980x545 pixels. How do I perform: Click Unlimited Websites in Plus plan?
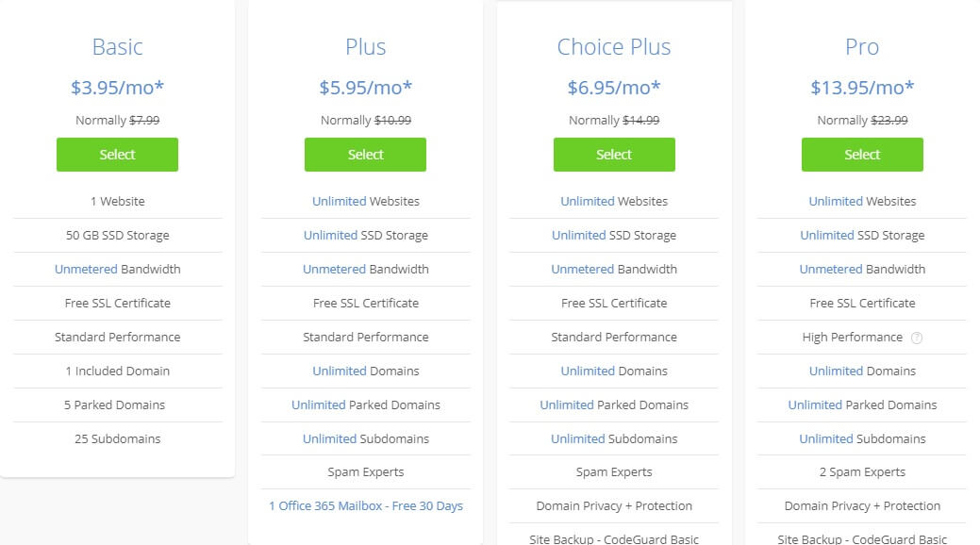pyautogui.click(x=366, y=201)
